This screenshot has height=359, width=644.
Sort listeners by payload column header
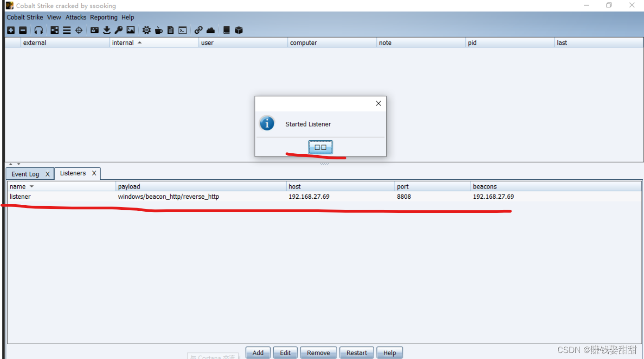coord(201,187)
